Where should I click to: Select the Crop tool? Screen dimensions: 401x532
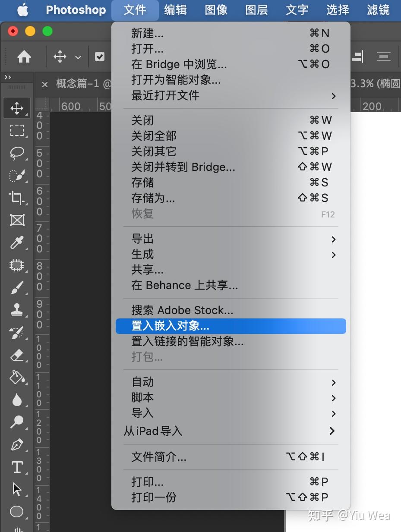[x=17, y=198]
